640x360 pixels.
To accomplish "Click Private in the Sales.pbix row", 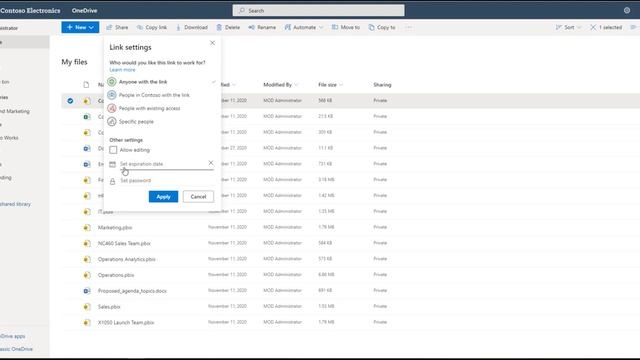I will (380, 306).
